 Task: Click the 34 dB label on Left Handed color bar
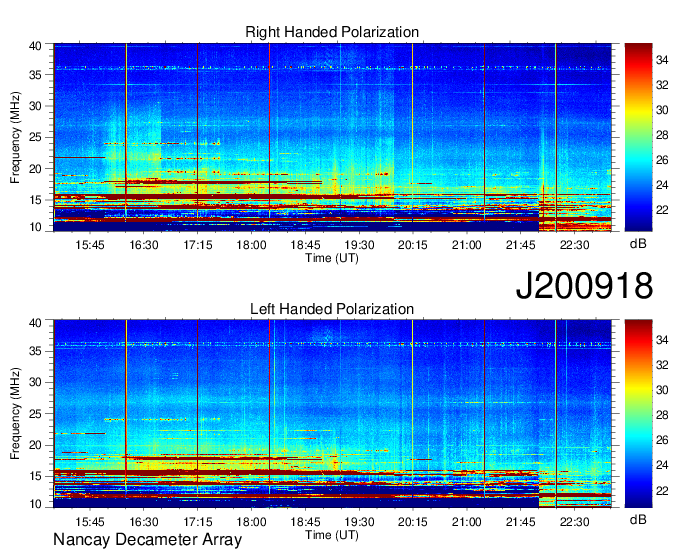pyautogui.click(x=662, y=340)
